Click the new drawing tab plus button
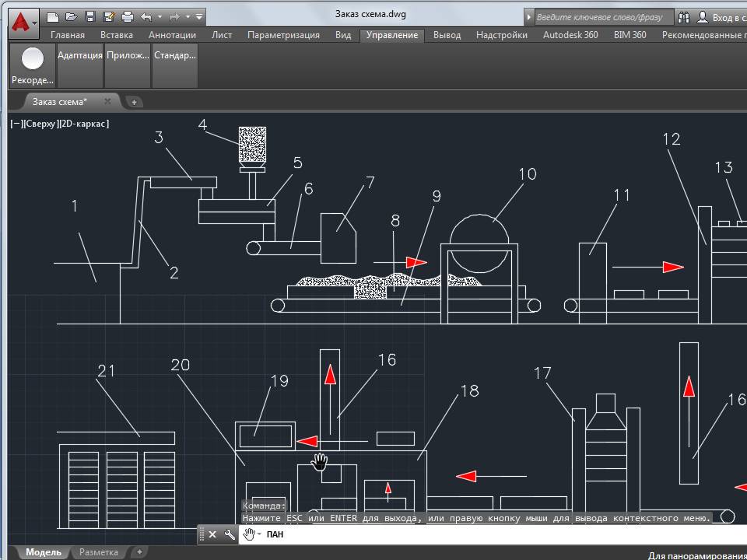Screen dimensions: 747x560 [135, 102]
